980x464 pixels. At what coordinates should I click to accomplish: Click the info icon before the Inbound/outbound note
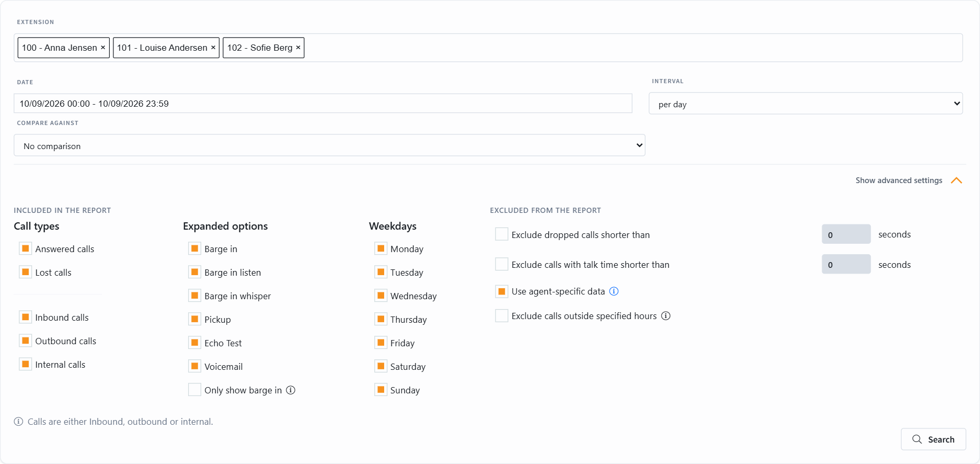[x=18, y=422]
